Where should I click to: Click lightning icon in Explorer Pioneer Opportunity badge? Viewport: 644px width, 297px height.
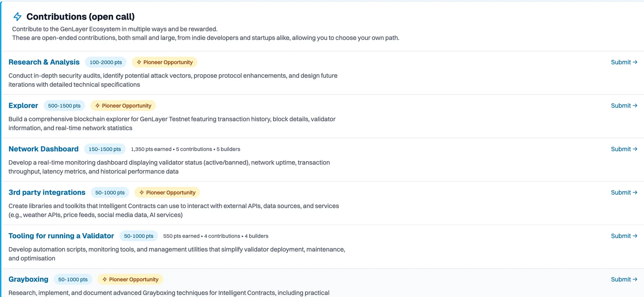(97, 106)
